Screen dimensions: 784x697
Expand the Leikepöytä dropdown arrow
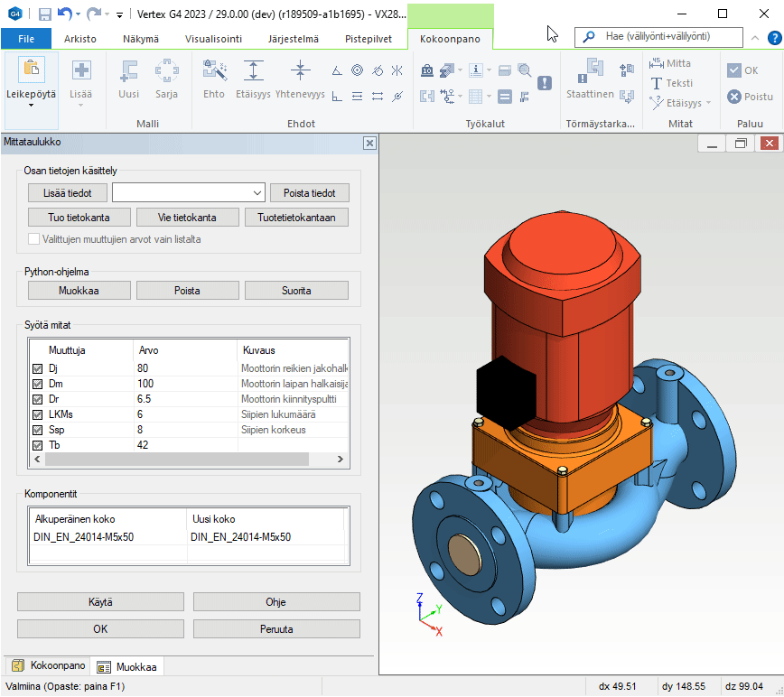(x=31, y=106)
